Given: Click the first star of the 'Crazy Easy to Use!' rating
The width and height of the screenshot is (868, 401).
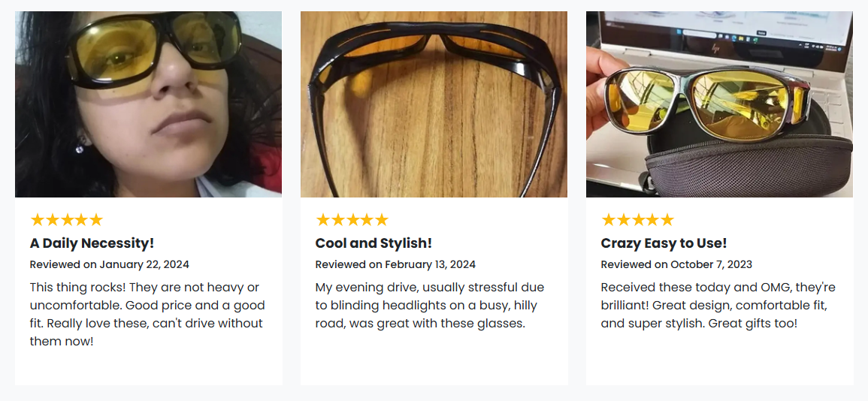Looking at the screenshot, I should pyautogui.click(x=609, y=220).
